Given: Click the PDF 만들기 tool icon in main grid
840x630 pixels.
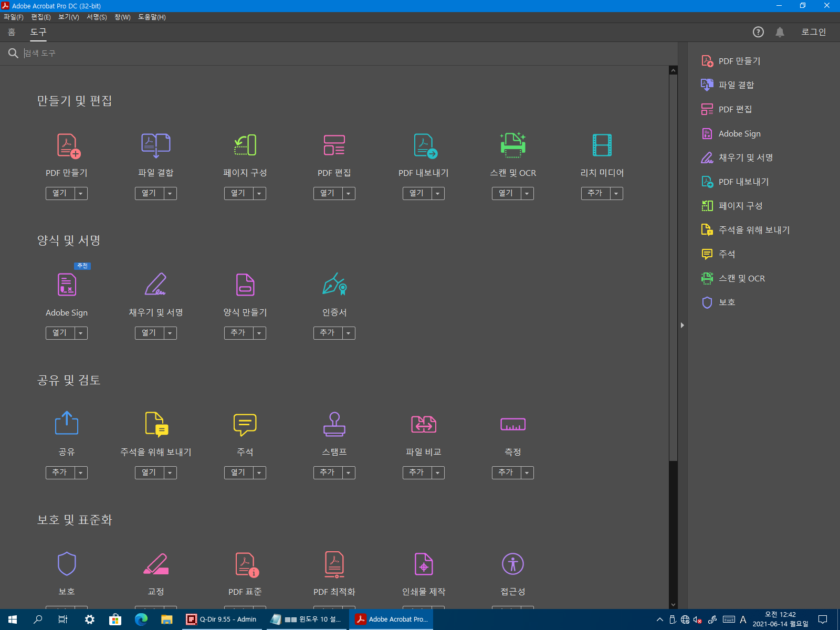Looking at the screenshot, I should (68, 146).
